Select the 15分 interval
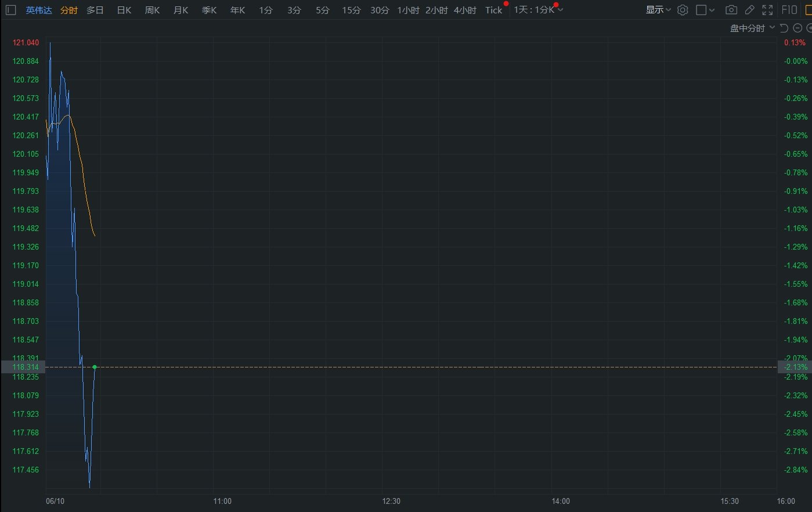Screen dimensions: 812x512 [351, 10]
